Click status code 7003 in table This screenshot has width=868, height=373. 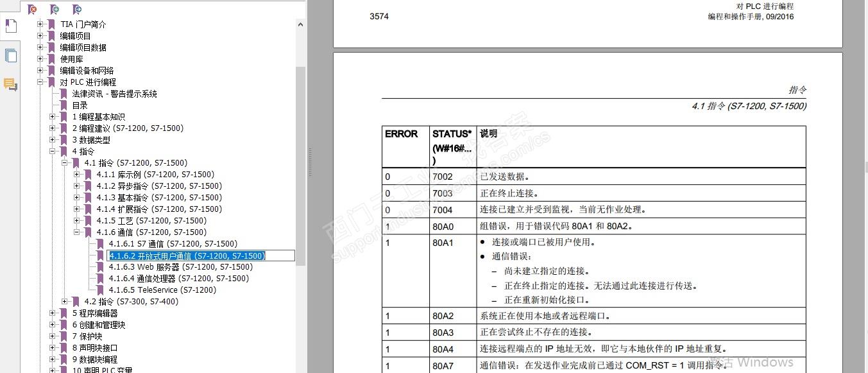pyautogui.click(x=442, y=193)
